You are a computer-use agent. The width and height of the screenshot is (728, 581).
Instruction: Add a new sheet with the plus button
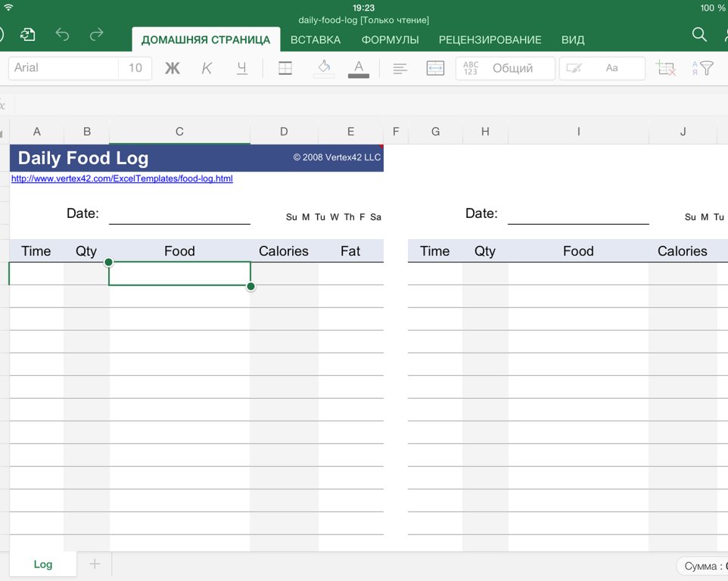94,564
